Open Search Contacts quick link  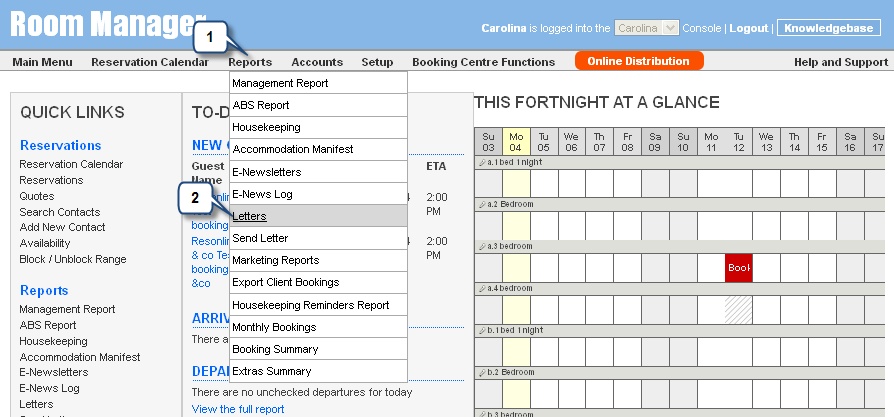(x=60, y=212)
